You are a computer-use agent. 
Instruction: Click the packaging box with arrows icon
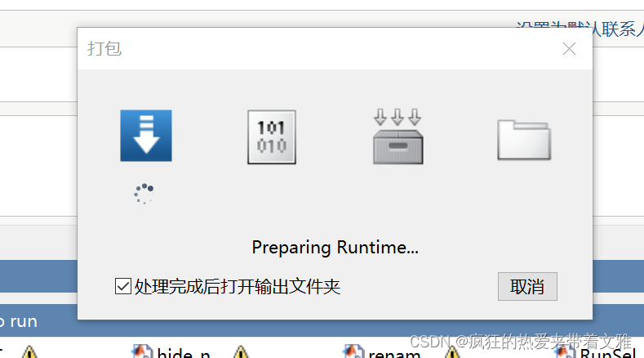tap(398, 136)
